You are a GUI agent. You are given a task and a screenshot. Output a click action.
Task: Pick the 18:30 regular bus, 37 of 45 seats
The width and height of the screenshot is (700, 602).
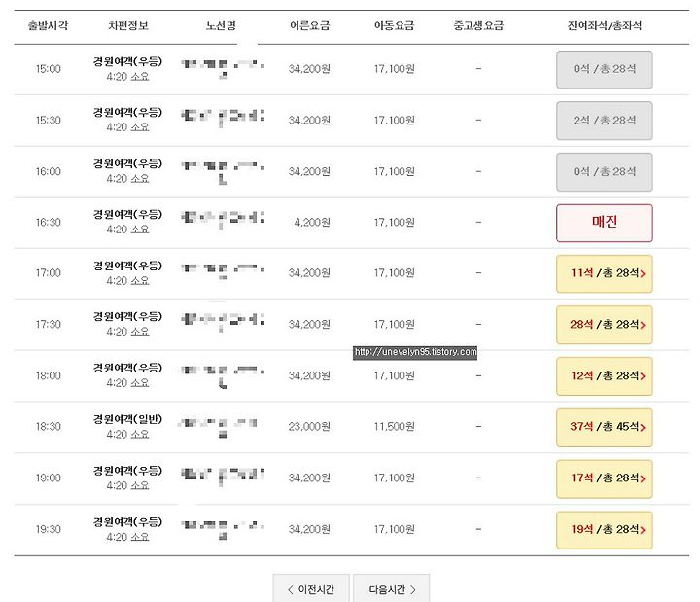point(605,427)
